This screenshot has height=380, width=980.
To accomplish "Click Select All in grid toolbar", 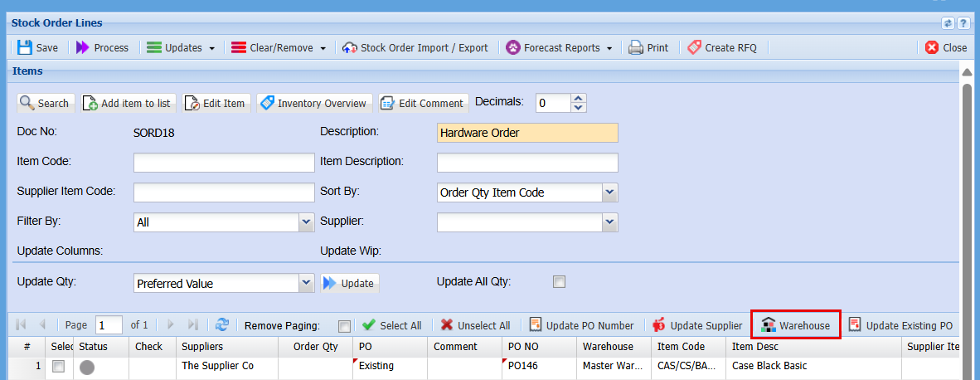I will click(x=392, y=325).
